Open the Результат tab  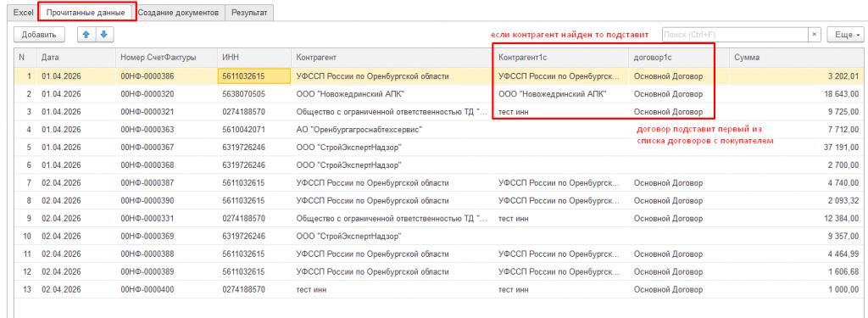coord(249,13)
